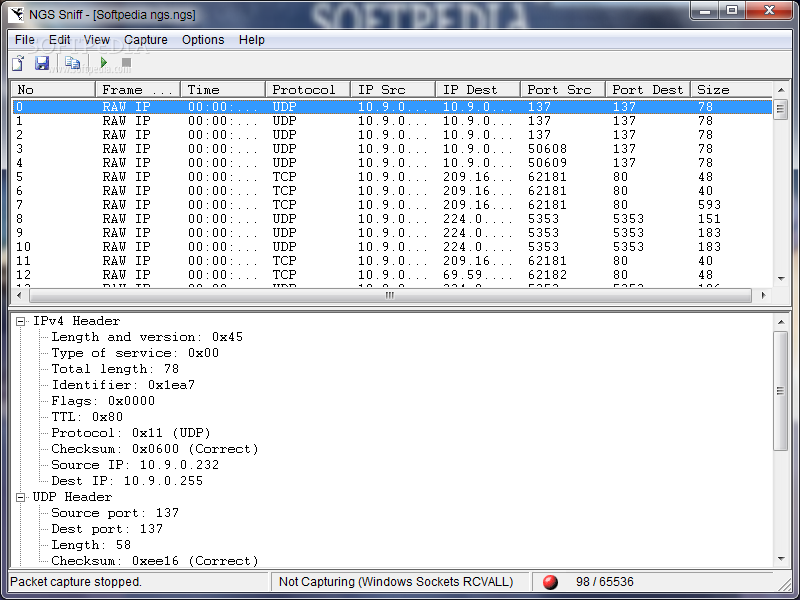800x600 pixels.
Task: Collapse the UDP Header tree node
Action: pyautogui.click(x=20, y=497)
